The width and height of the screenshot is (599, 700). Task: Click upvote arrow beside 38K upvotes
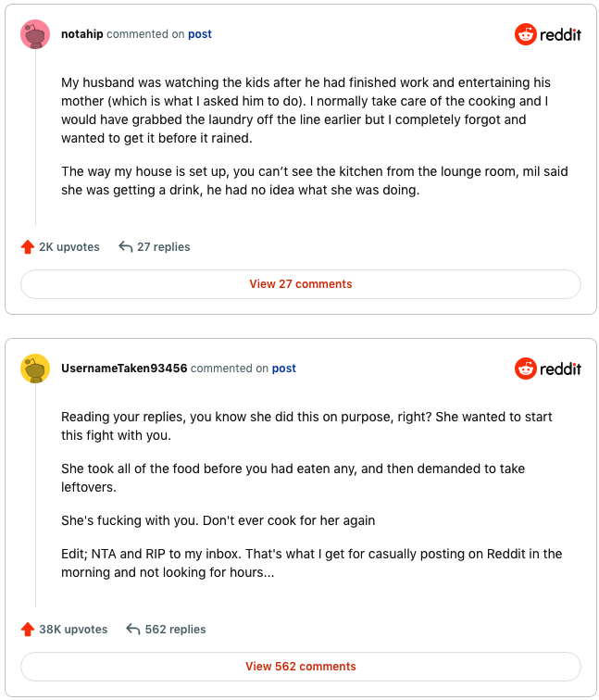click(x=28, y=630)
